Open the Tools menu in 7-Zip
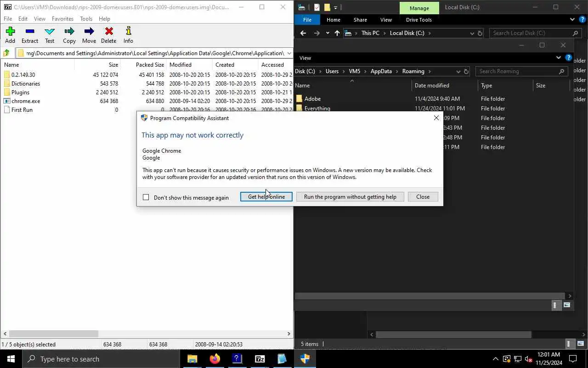The height and width of the screenshot is (368, 588). (x=86, y=19)
